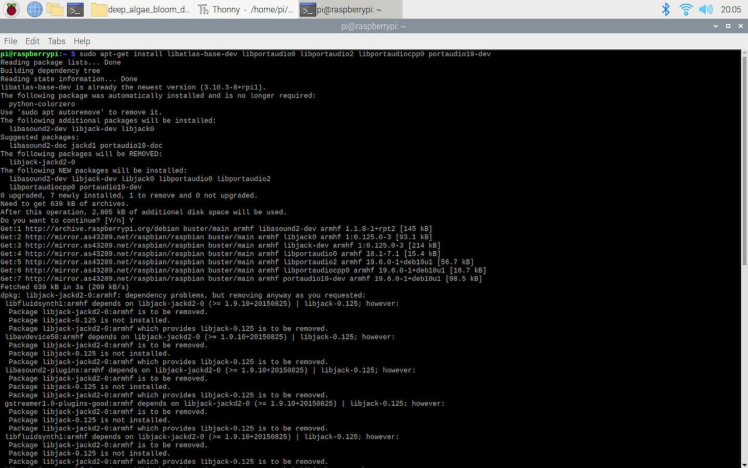Minimize the terminal window
The image size is (748, 468).
pyautogui.click(x=716, y=26)
